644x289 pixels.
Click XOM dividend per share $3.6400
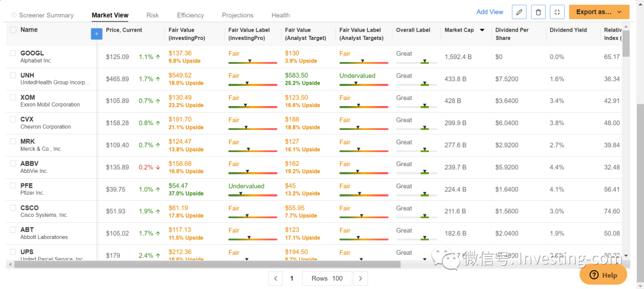507,101
